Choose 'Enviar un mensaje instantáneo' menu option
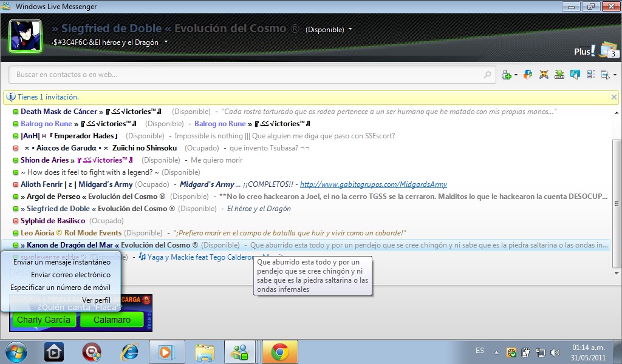The width and height of the screenshot is (622, 364). click(x=61, y=262)
